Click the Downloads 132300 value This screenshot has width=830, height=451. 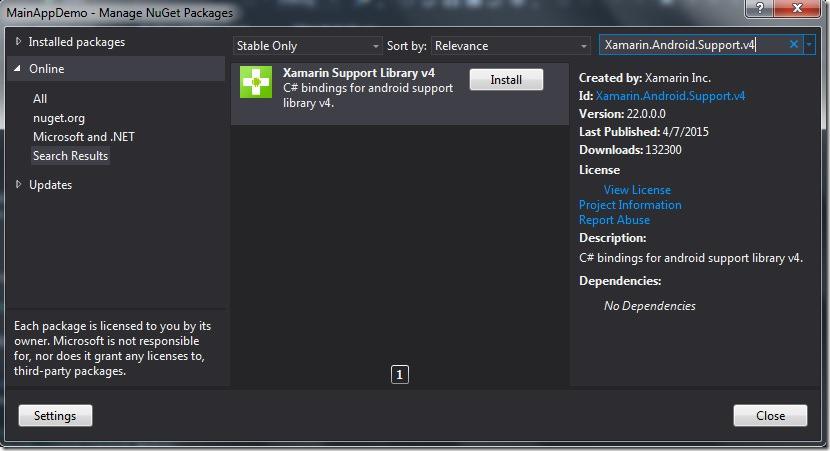pos(663,150)
